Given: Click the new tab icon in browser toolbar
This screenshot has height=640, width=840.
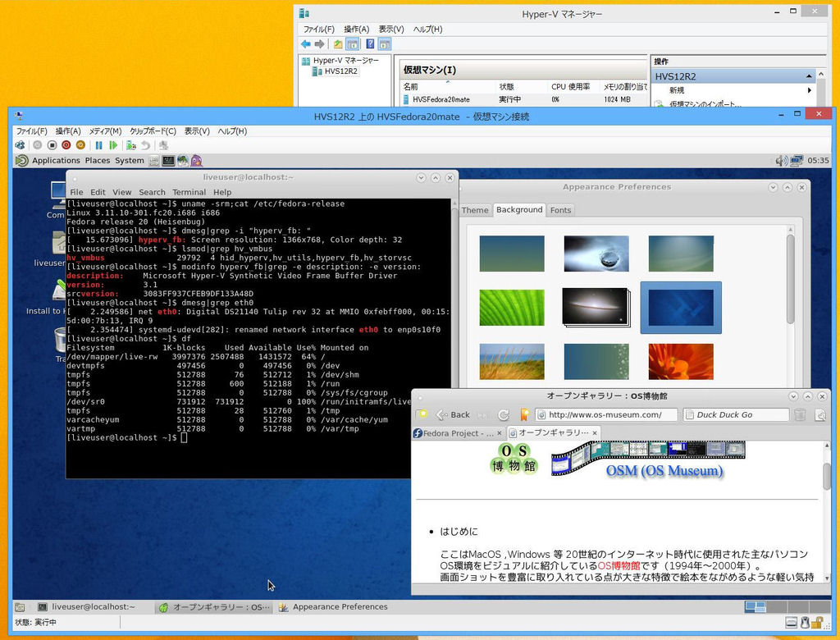Looking at the screenshot, I should [x=422, y=414].
